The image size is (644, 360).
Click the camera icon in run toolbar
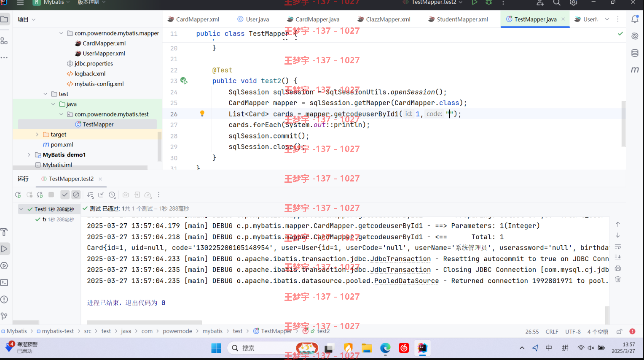126,195
